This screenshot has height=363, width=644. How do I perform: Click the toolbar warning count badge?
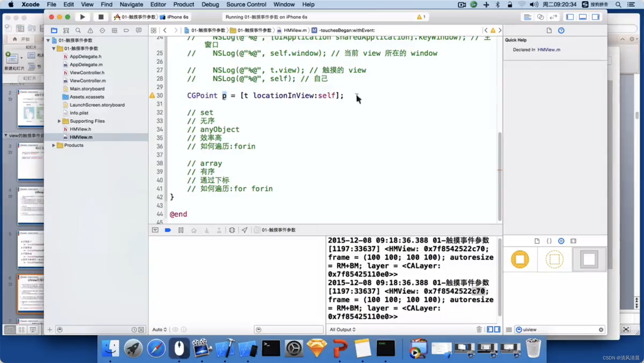pos(421,17)
